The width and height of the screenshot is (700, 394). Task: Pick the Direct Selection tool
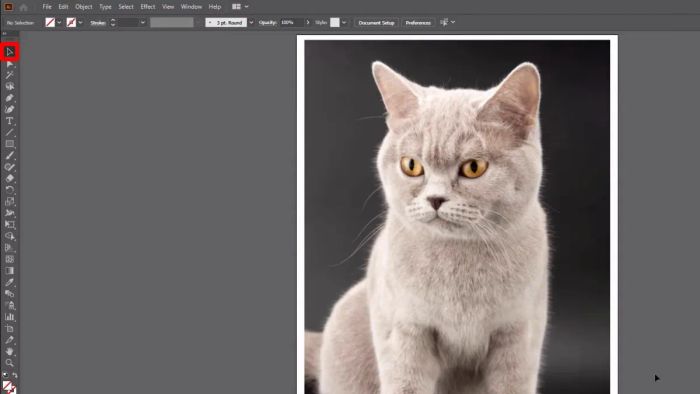tap(9, 64)
